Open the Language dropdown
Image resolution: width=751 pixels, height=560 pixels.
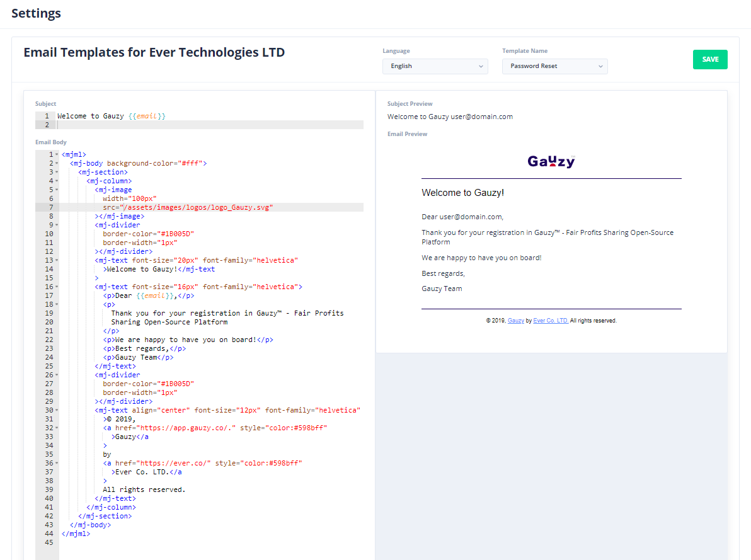[x=435, y=66]
